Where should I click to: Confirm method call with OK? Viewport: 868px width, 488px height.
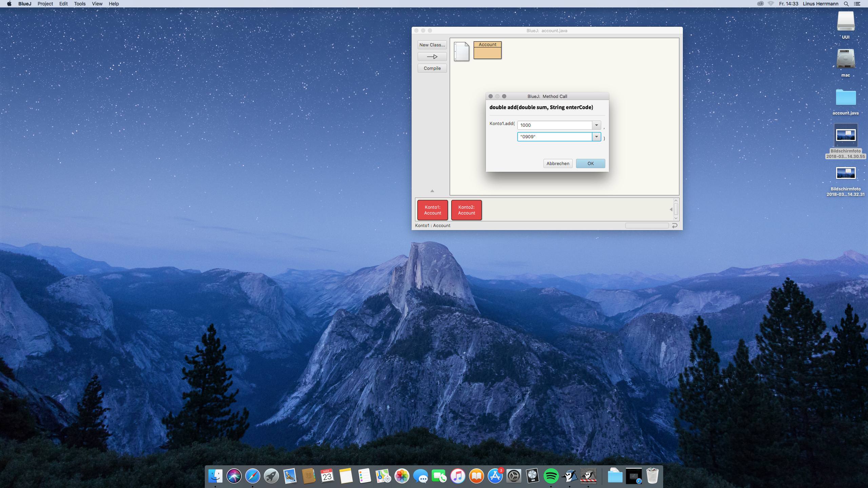(590, 163)
